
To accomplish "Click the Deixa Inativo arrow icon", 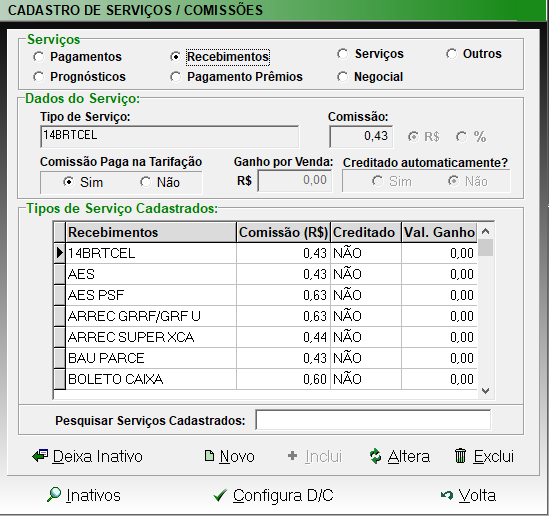I will pos(40,456).
